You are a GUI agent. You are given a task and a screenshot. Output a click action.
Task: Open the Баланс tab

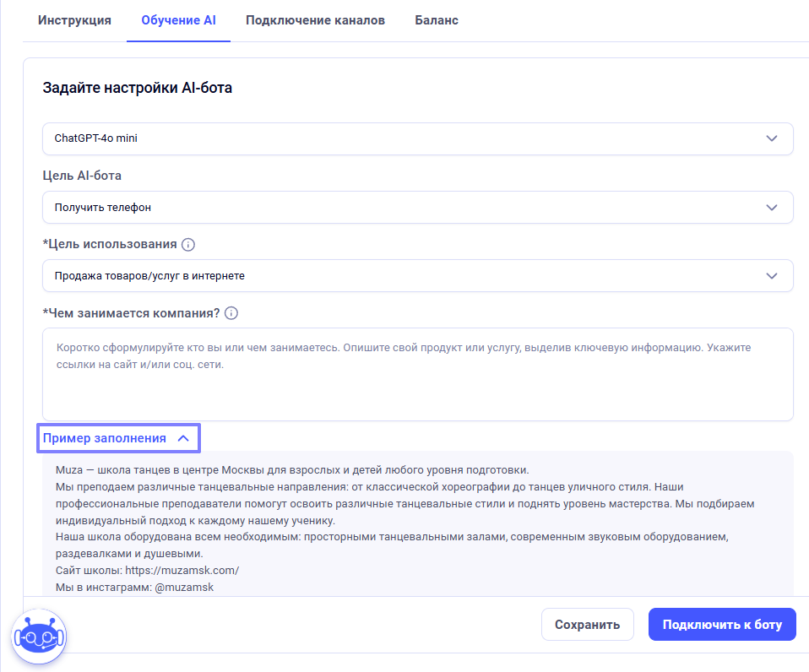point(437,20)
